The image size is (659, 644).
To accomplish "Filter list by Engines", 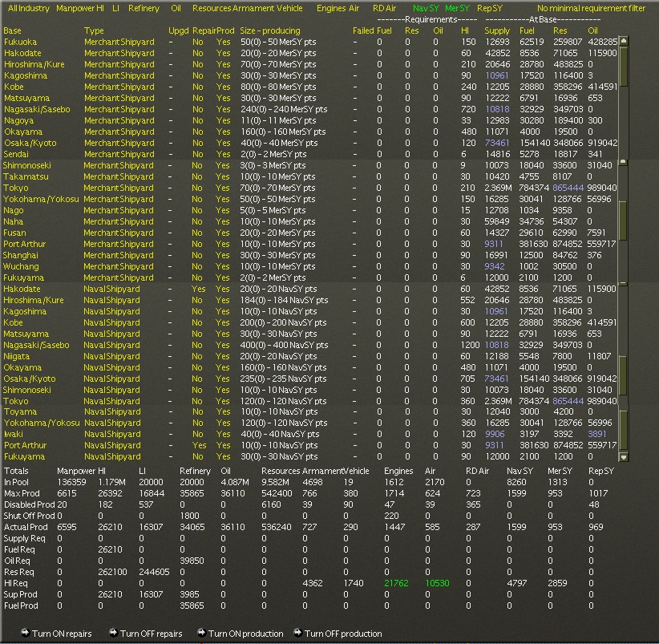I will point(331,8).
